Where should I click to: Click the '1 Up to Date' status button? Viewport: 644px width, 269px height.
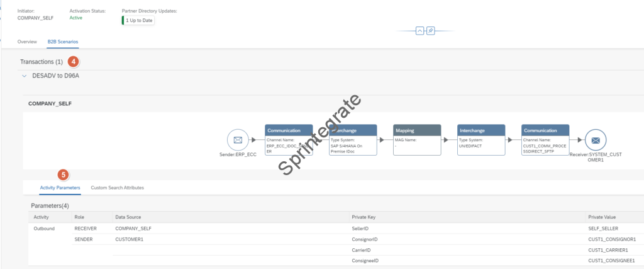click(138, 20)
